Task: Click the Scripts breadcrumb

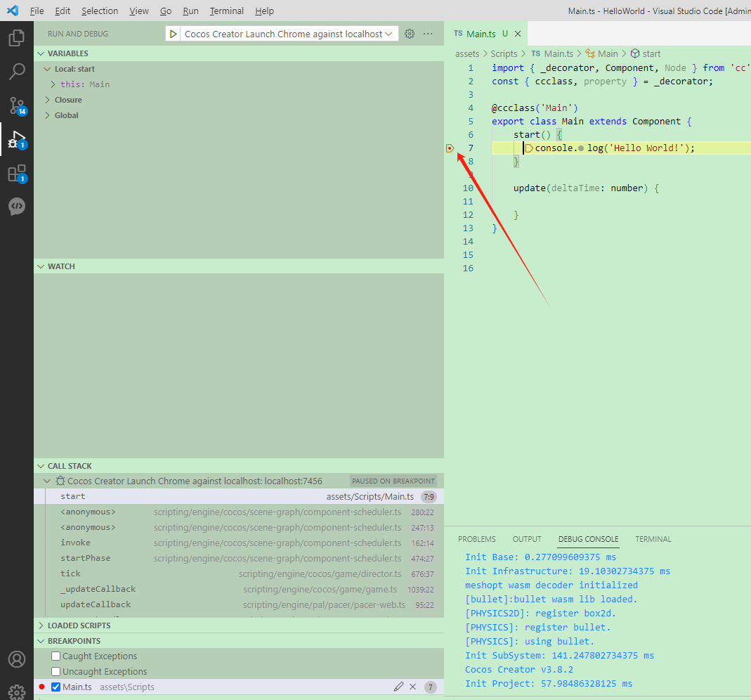Action: tap(504, 53)
